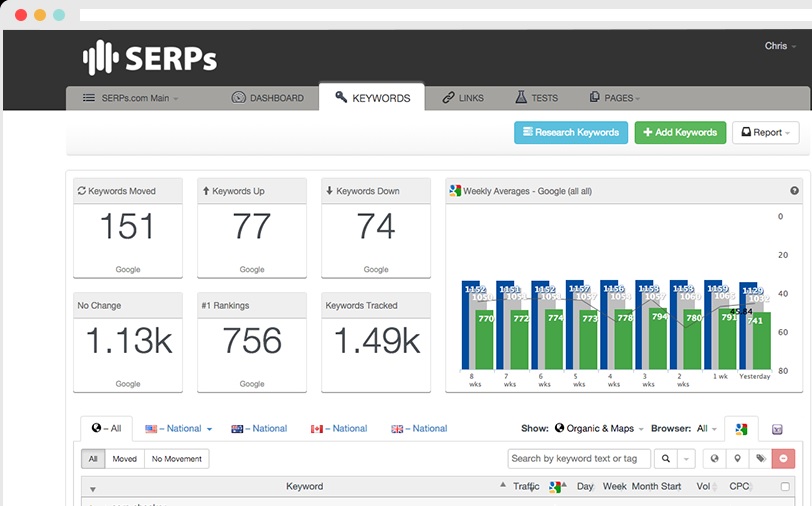Open the Pages tab dropdown

click(615, 97)
